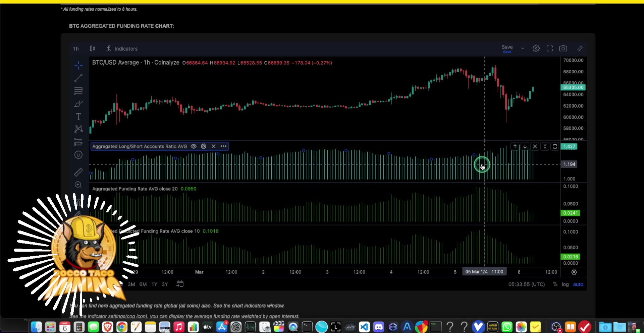The height and width of the screenshot is (333, 644).
Task: Switch to the 3M range tab
Action: click(x=131, y=284)
